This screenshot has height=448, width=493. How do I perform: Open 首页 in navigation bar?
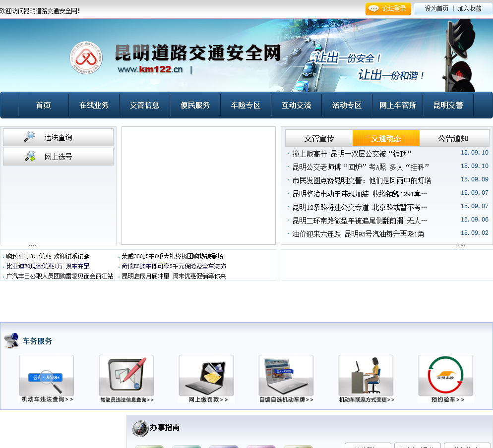tap(43, 105)
